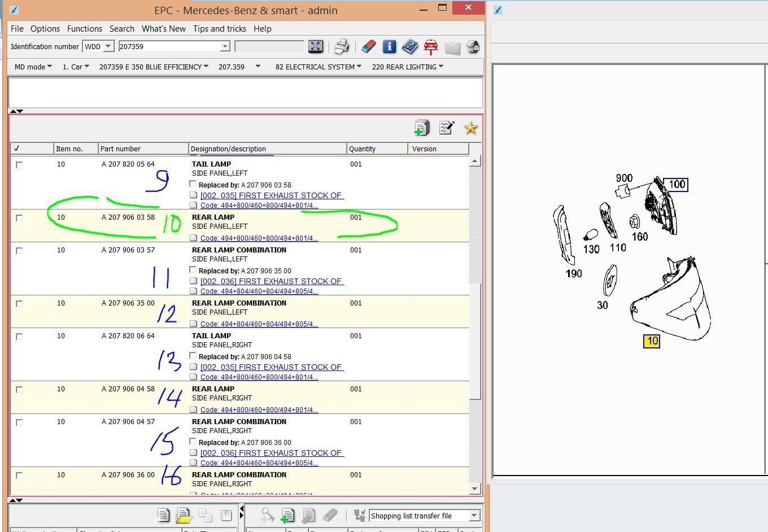Open the 82 ELECTRICAL SYSTEM dropdown

coord(318,67)
